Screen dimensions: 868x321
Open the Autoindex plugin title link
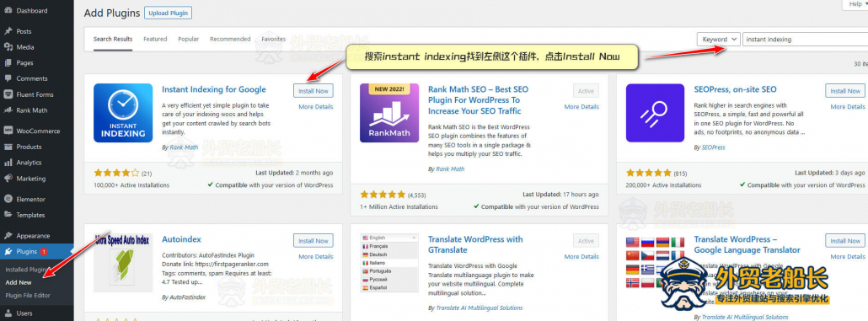[x=181, y=239]
